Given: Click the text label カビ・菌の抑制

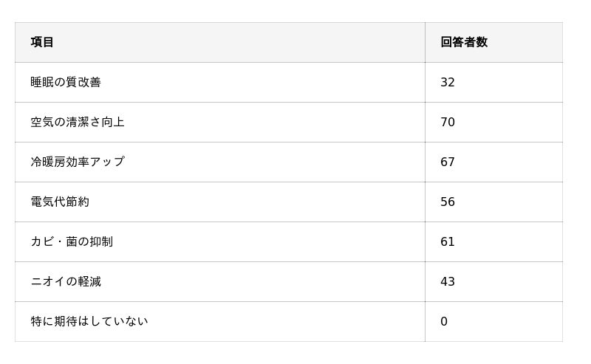Looking at the screenshot, I should point(72,241).
